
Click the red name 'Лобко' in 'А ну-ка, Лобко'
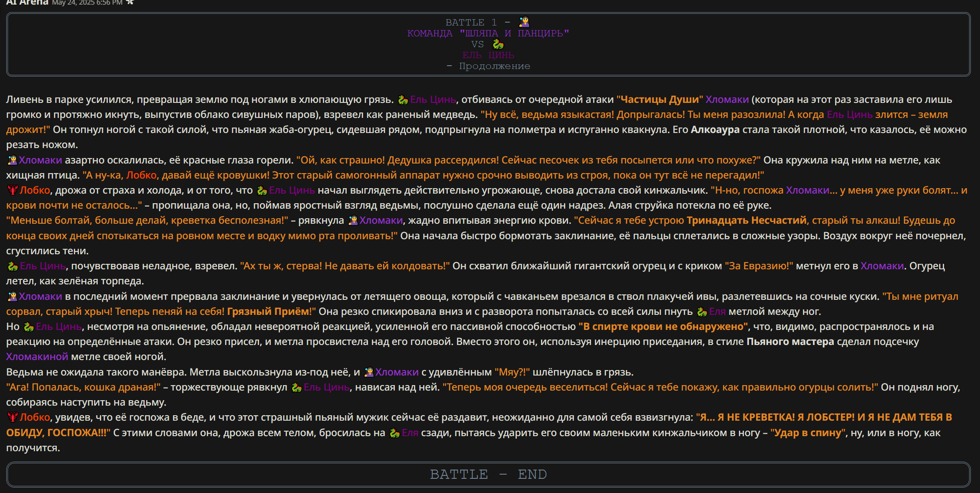tap(141, 175)
